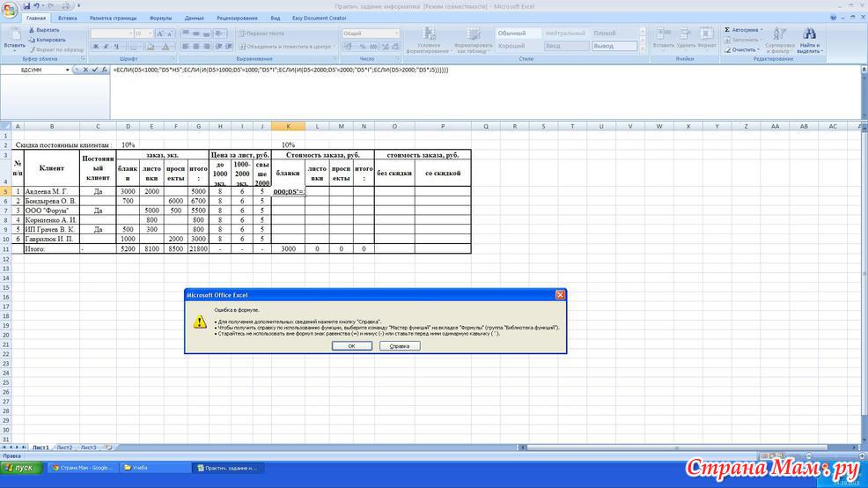Open Форматировать как таблицу gallery

[x=474, y=40]
